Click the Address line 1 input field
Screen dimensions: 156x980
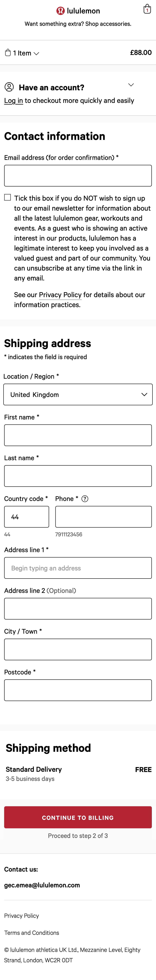pyautogui.click(x=78, y=568)
